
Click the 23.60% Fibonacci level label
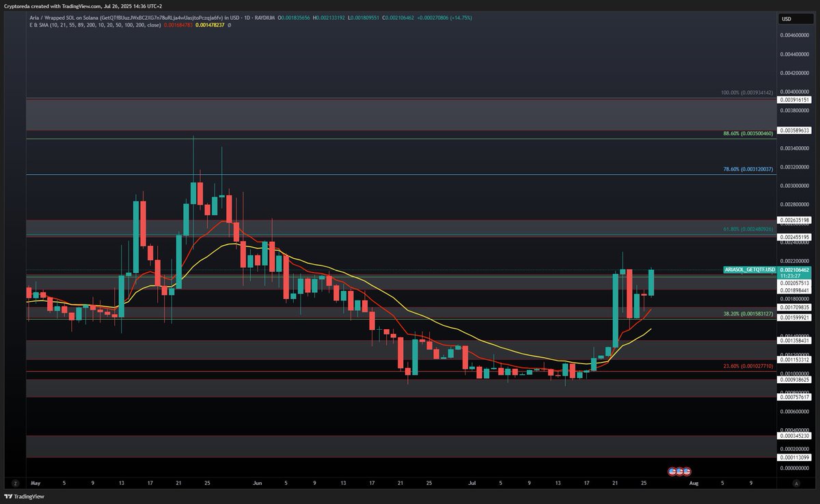pyautogui.click(x=748, y=366)
